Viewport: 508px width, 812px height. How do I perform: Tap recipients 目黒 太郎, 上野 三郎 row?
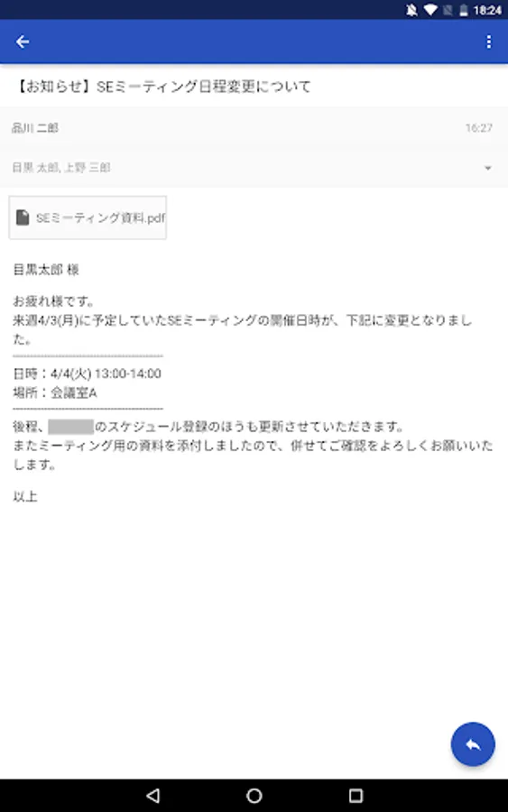pos(254,168)
